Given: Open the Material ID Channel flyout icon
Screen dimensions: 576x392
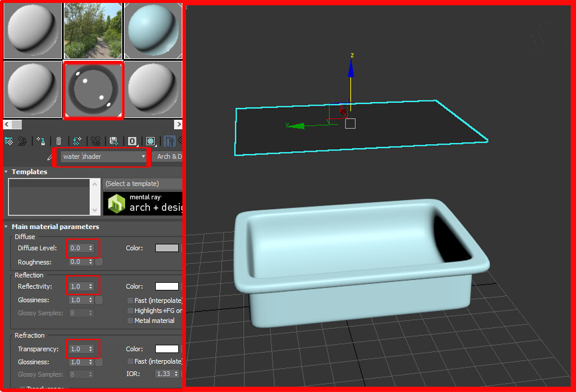Looking at the screenshot, I should (132, 141).
